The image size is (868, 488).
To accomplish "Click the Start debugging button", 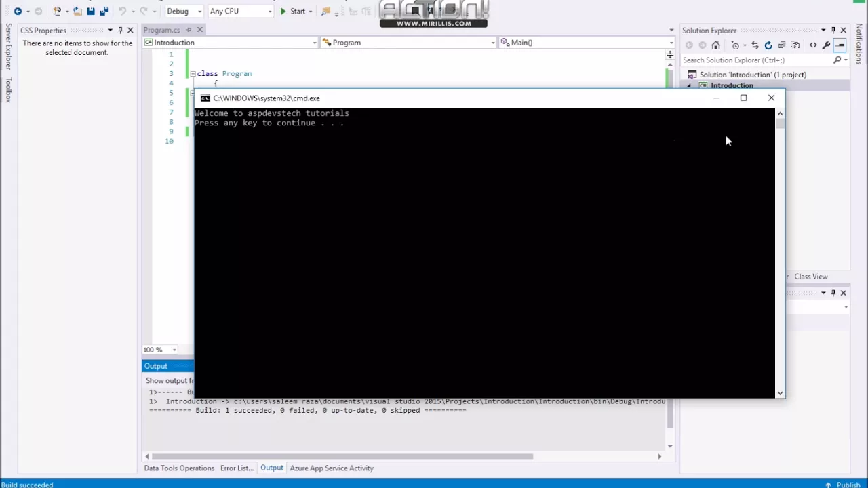I will pyautogui.click(x=292, y=12).
